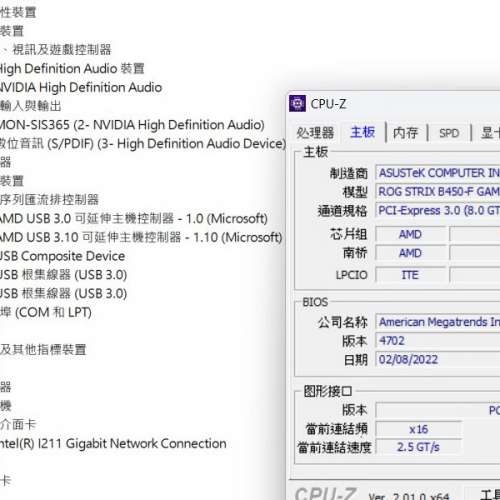The width and height of the screenshot is (500, 500).
Task: Click the CPU-Z version text Ver. 2.01.0.x64
Action: [409, 496]
